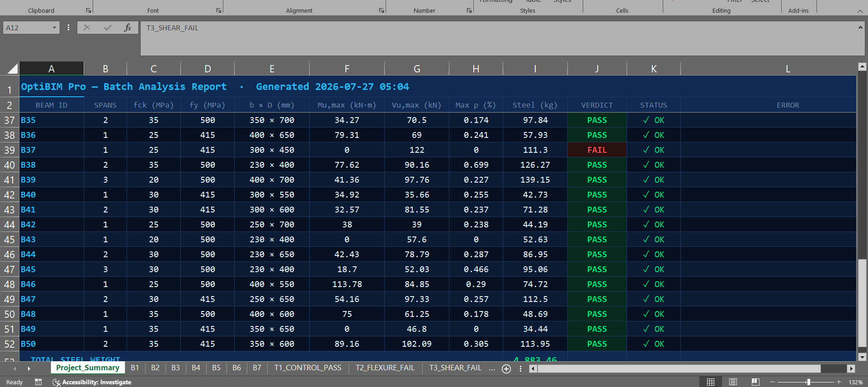
Task: Zoom in with the plus button
Action: coord(839,382)
